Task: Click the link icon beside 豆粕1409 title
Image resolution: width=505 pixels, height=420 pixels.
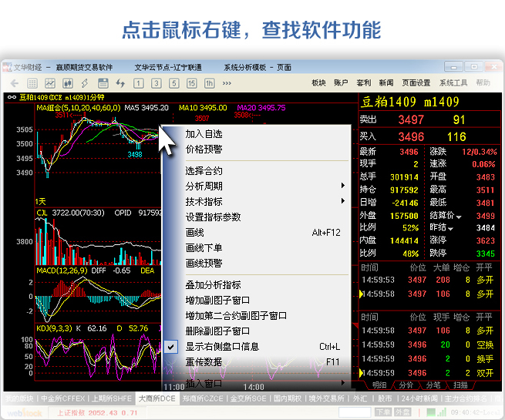Action: tap(12, 97)
